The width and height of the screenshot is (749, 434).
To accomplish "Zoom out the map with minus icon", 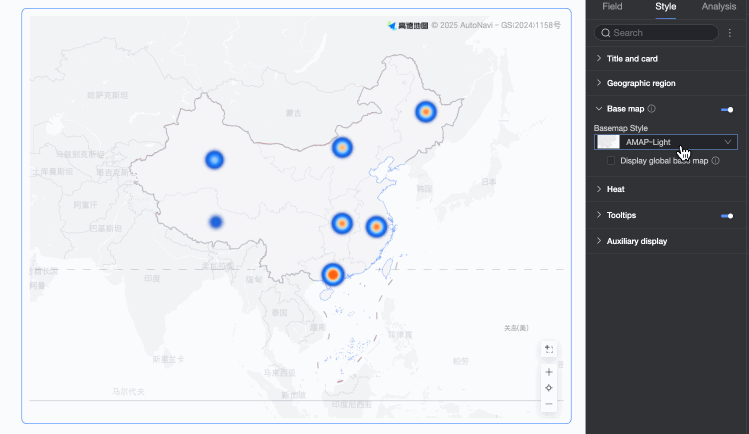I will 549,404.
